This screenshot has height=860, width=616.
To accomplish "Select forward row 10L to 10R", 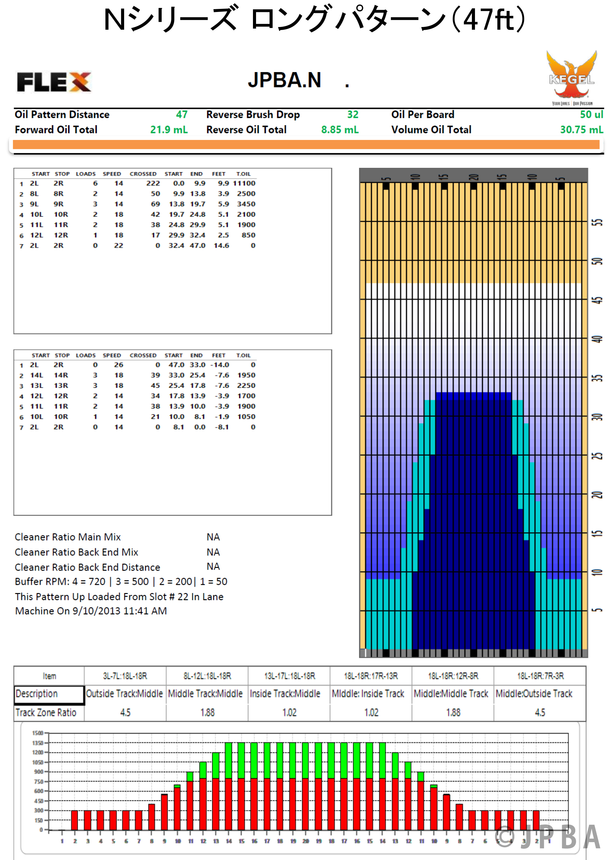I will click(x=137, y=214).
